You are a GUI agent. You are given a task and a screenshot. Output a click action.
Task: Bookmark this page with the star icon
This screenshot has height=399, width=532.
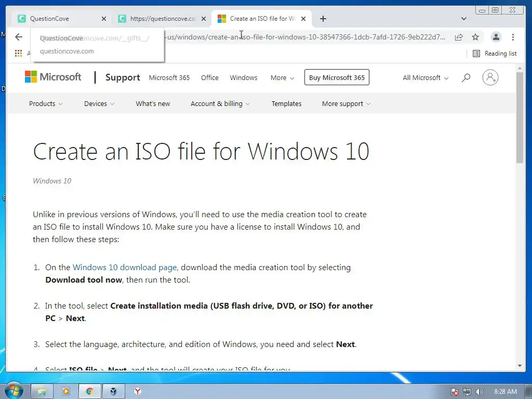pyautogui.click(x=475, y=37)
